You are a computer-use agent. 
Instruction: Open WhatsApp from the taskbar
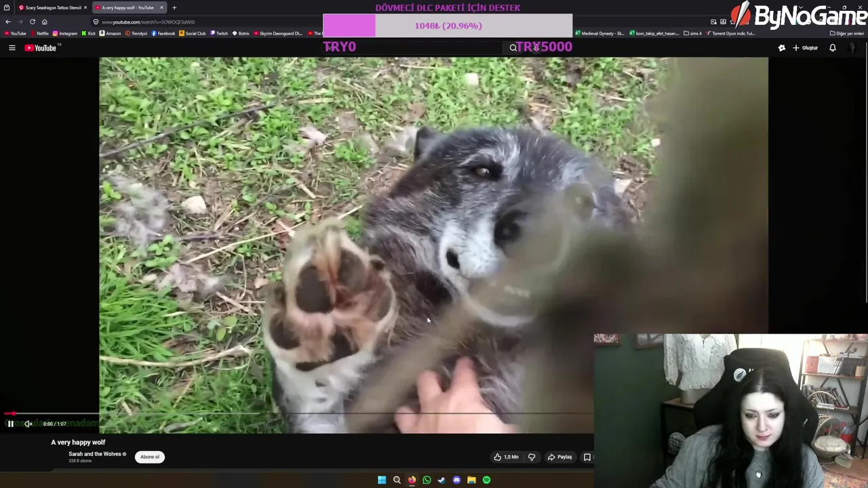[x=427, y=480]
